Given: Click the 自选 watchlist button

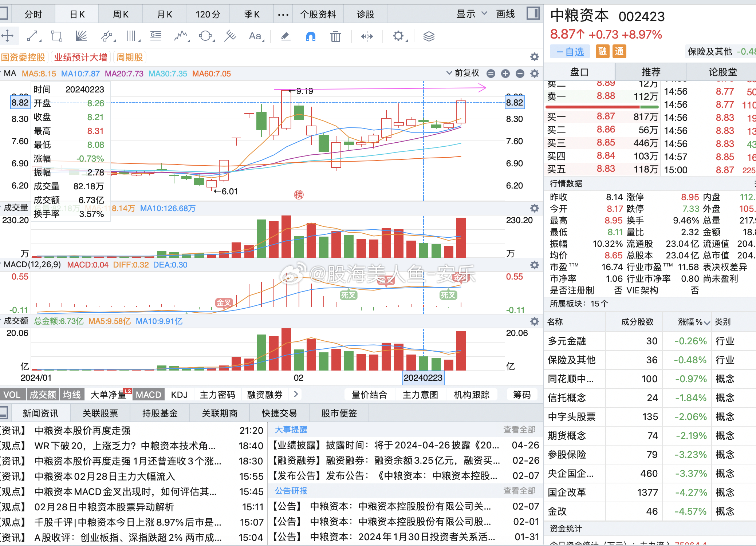Looking at the screenshot, I should click(x=570, y=52).
